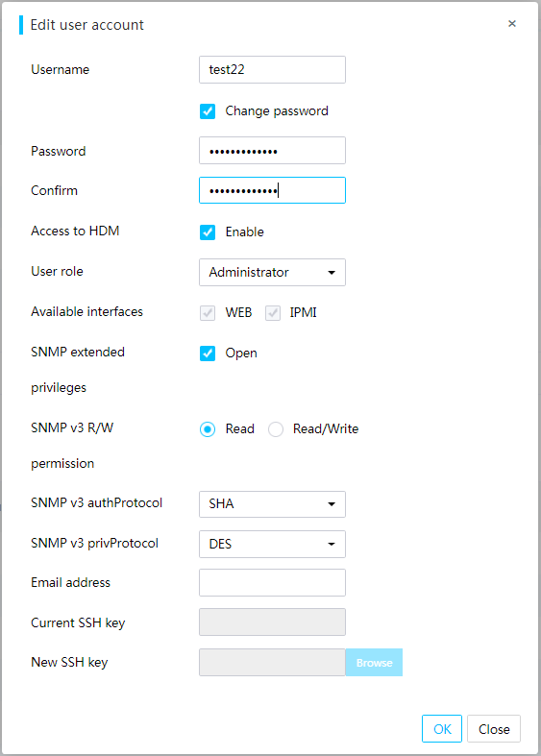Close the Edit user account dialog
541x756 pixels.
pos(512,24)
